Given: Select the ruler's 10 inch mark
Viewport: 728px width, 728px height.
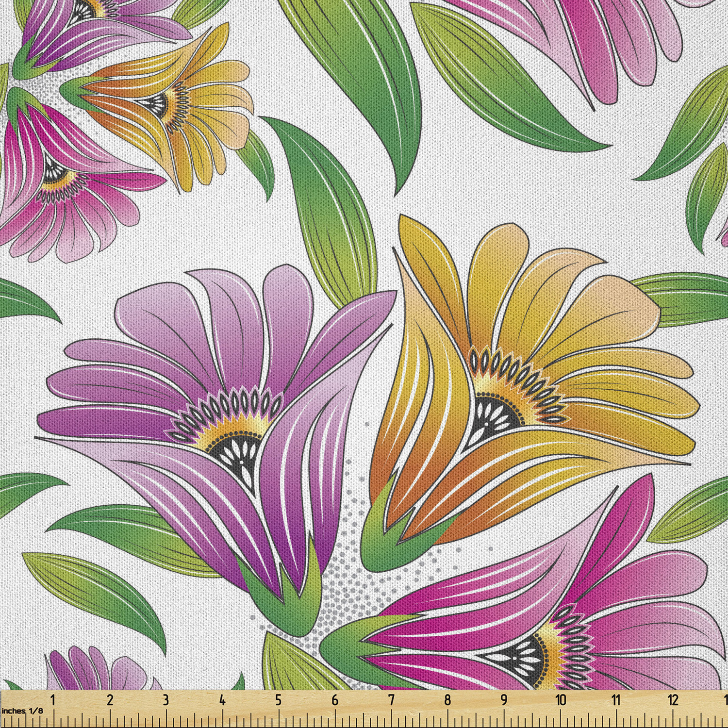Looking at the screenshot, I should pyautogui.click(x=561, y=700).
